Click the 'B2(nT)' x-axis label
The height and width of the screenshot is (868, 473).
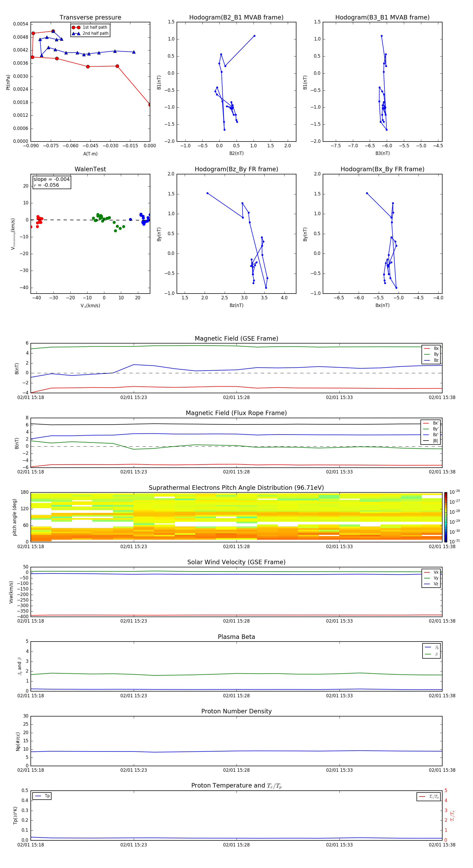pyautogui.click(x=236, y=153)
